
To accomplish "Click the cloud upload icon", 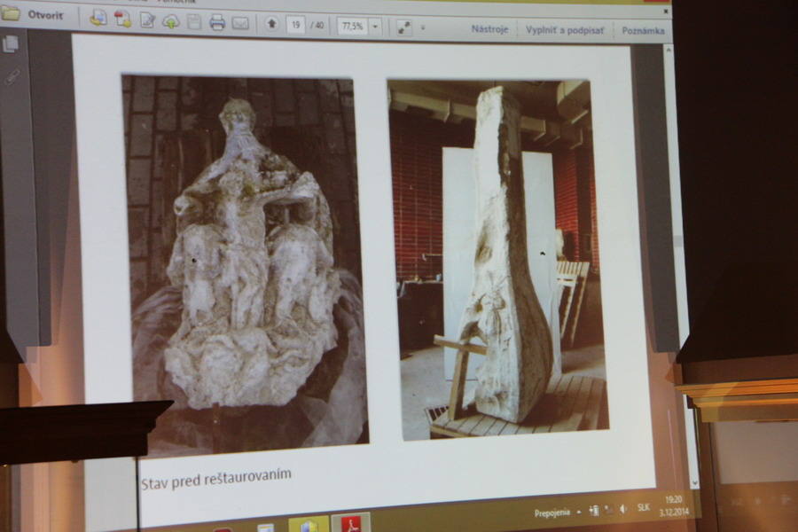I will click(170, 21).
